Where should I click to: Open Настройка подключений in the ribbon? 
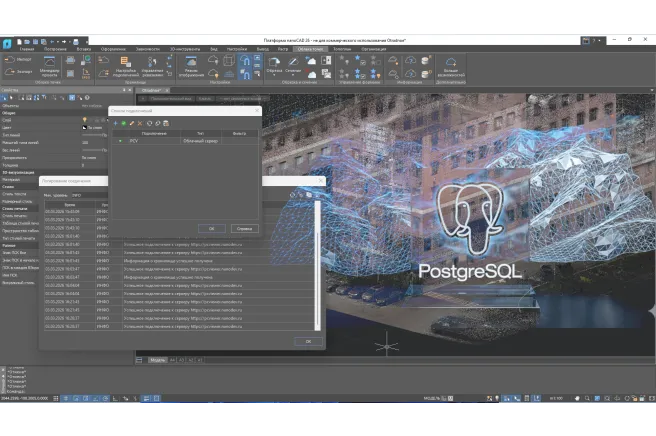(126, 67)
